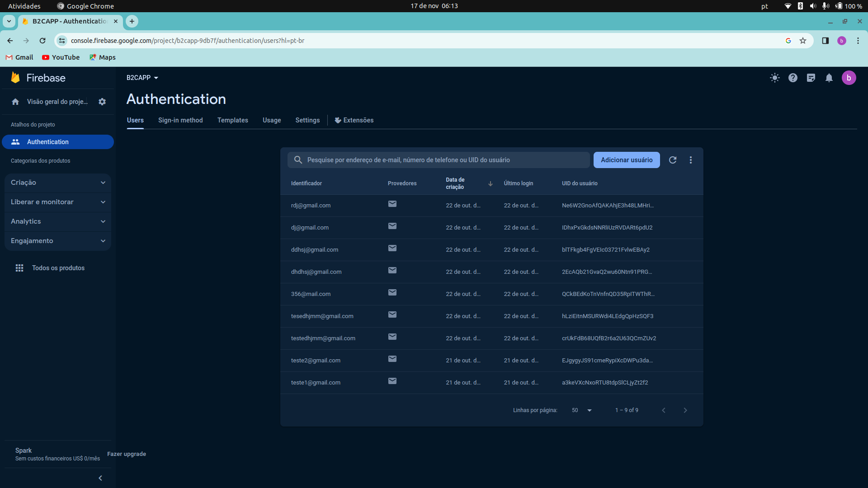This screenshot has height=488, width=868.
Task: Open the users table overflow menu
Action: coord(691,160)
